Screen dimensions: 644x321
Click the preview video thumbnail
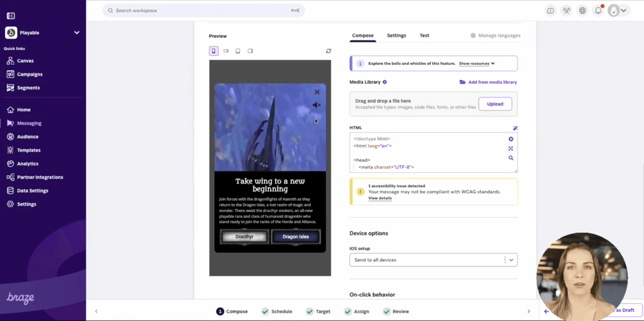coord(270,128)
